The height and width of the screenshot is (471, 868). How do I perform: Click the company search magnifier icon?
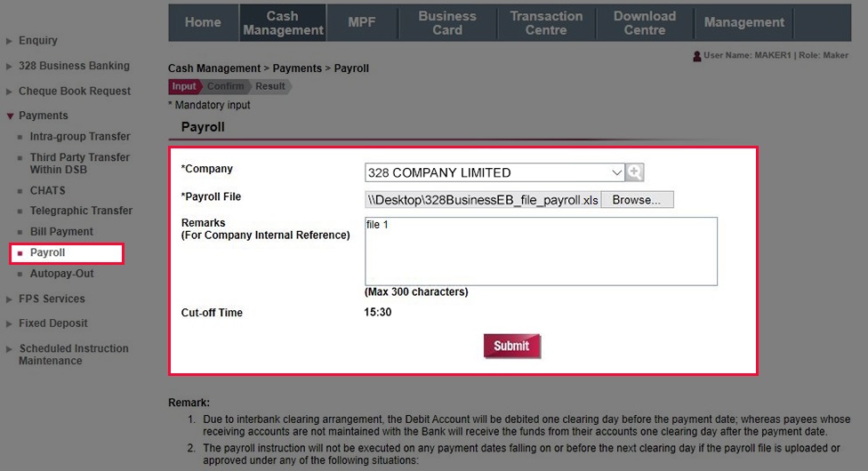click(634, 172)
